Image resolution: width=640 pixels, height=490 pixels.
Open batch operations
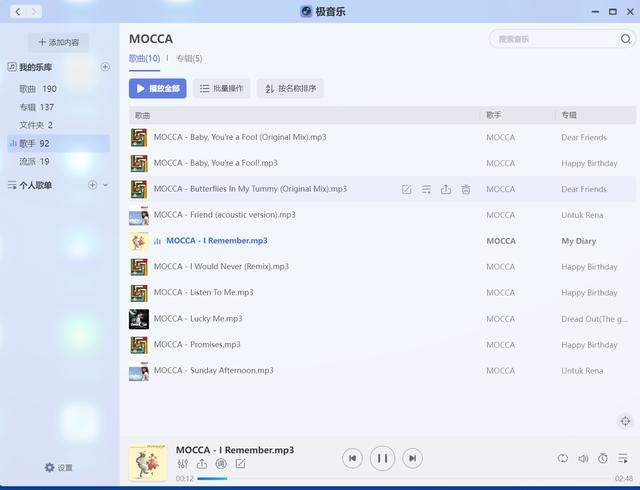point(221,88)
